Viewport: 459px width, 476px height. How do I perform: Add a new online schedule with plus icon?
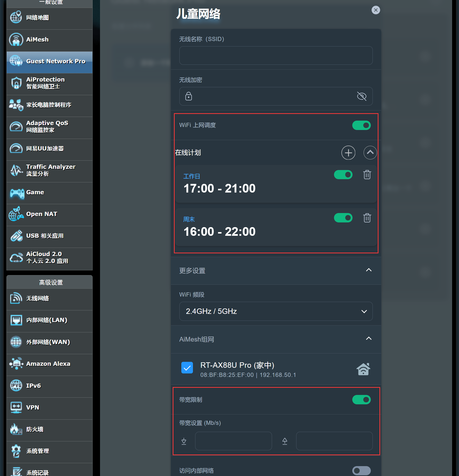348,153
